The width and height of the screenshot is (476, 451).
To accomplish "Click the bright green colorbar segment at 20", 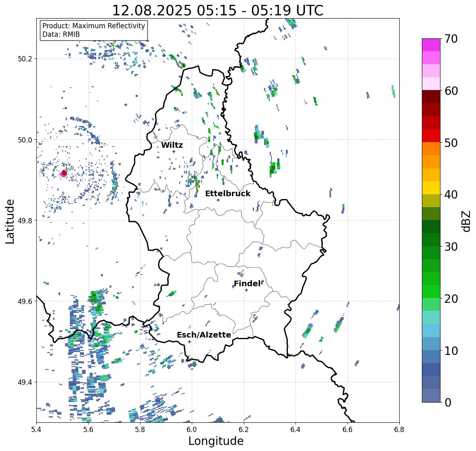I will (431, 292).
